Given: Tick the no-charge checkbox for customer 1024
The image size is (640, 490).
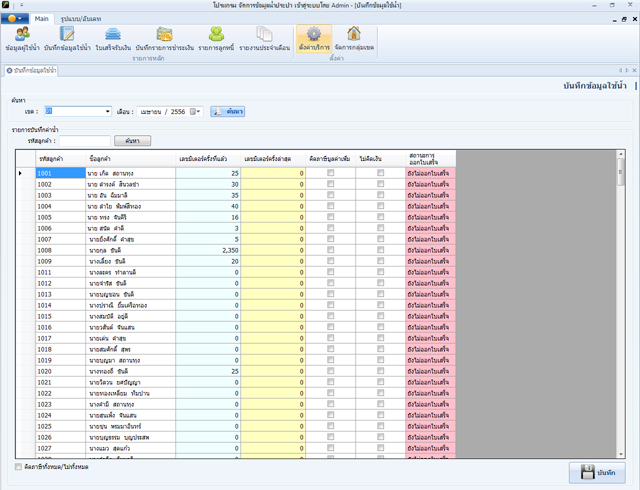Looking at the screenshot, I should coord(380,415).
